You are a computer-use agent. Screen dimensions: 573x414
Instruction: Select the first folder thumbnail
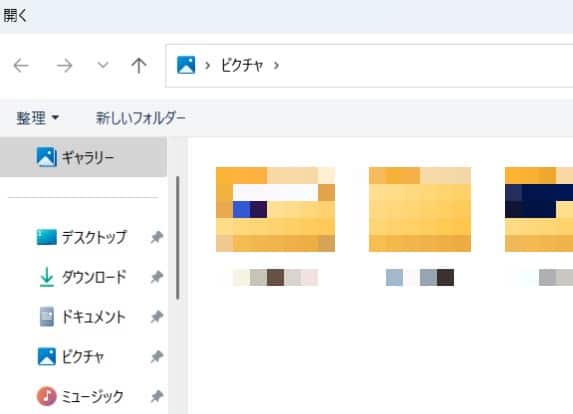pyautogui.click(x=276, y=209)
